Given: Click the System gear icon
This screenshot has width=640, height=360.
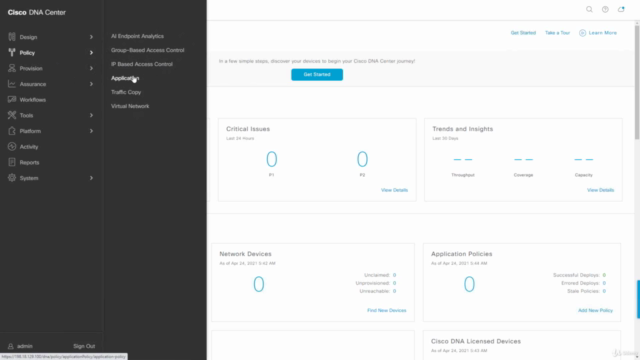Looking at the screenshot, I should click(12, 178).
